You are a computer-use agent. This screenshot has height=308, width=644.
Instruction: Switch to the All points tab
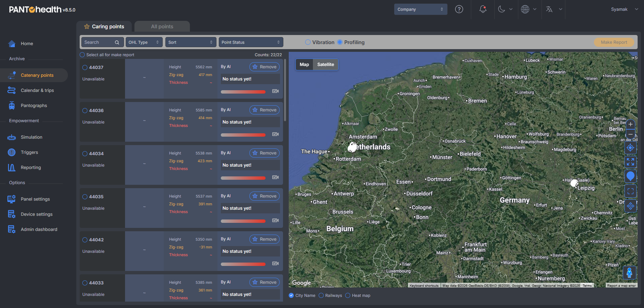162,27
